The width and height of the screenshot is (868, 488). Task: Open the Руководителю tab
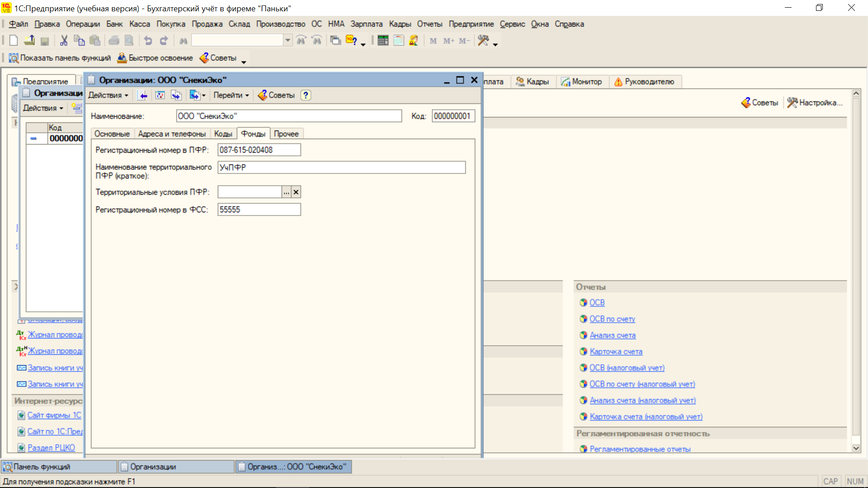pyautogui.click(x=644, y=82)
